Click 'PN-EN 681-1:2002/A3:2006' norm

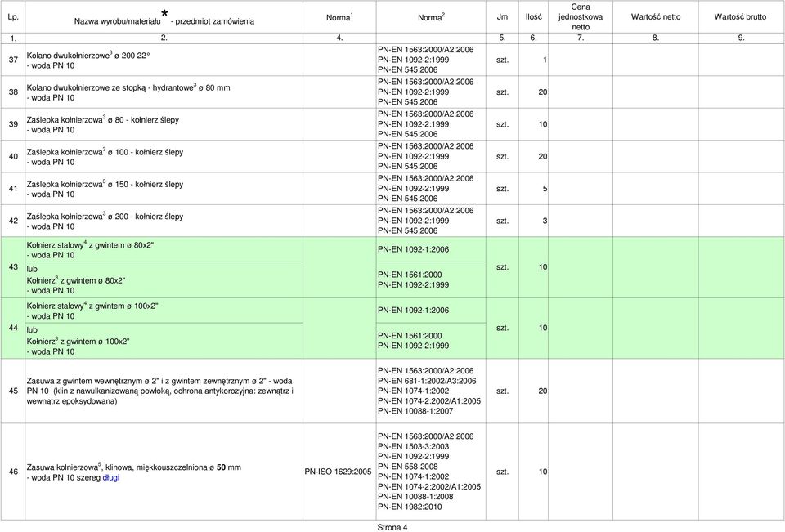tap(427, 381)
